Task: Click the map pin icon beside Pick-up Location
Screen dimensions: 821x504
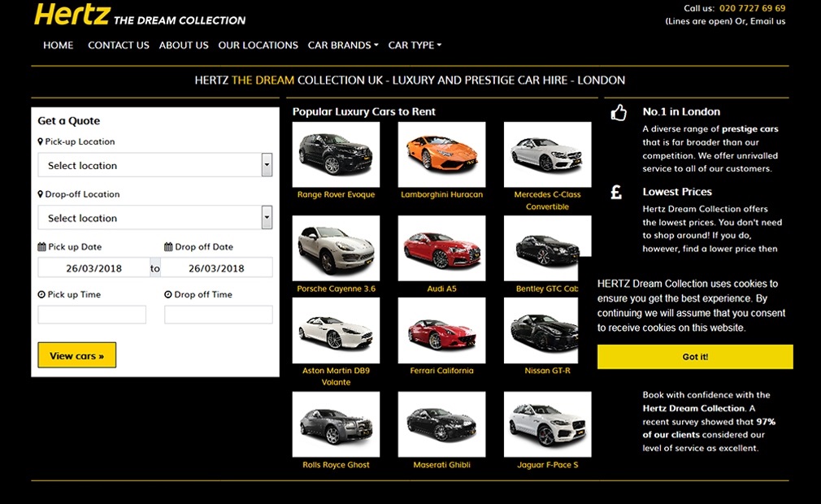Action: click(41, 141)
